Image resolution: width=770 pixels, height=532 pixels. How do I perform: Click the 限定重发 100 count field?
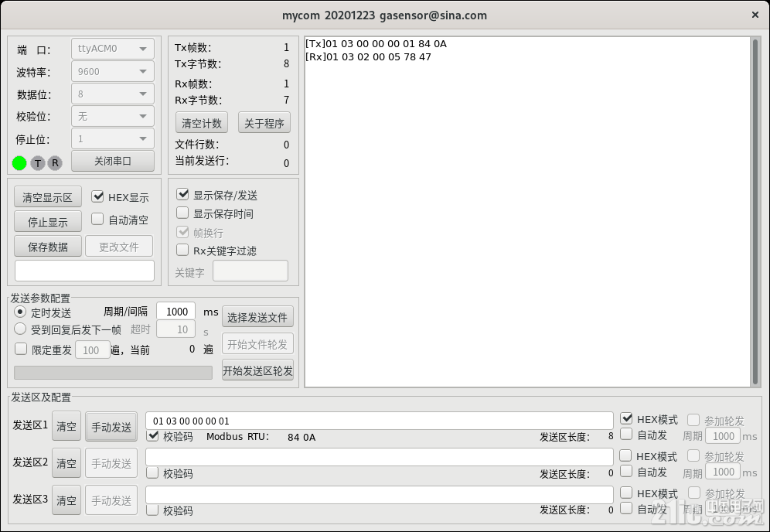point(92,350)
